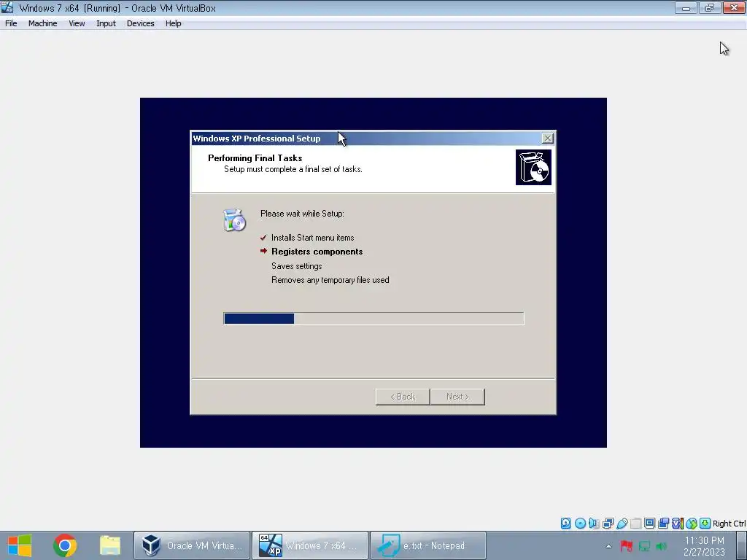Screen dimensions: 747x560
Task: Switch to e.txt - Notepad taskbar button
Action: pos(427,545)
